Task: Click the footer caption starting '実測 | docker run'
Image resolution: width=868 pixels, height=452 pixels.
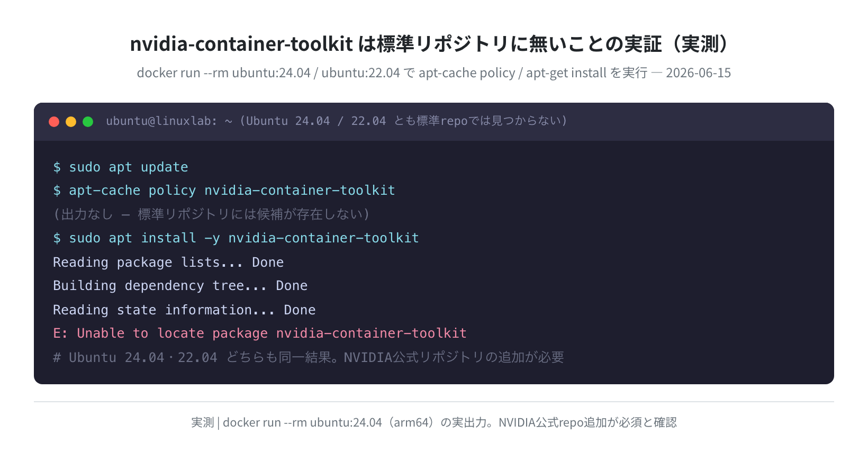Action: click(434, 422)
